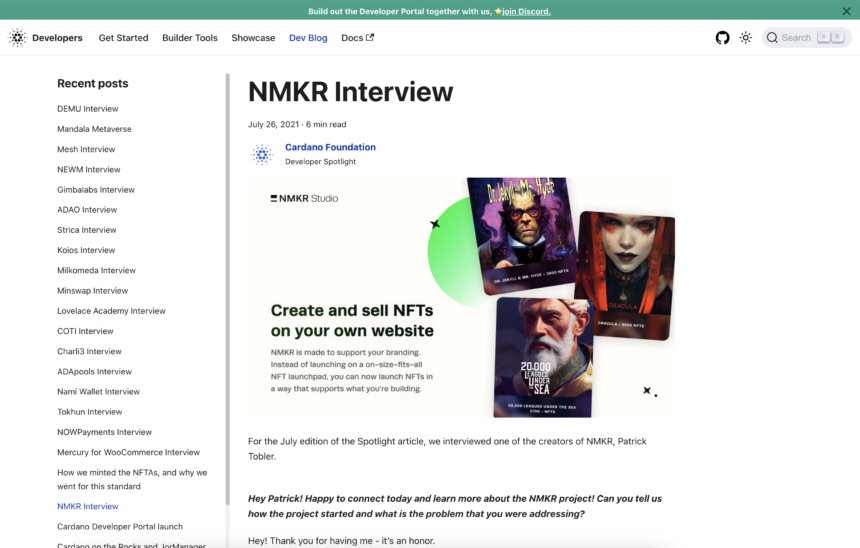Dismiss the Discord announcement banner
Viewport: 860px width, 548px height.
pos(846,11)
